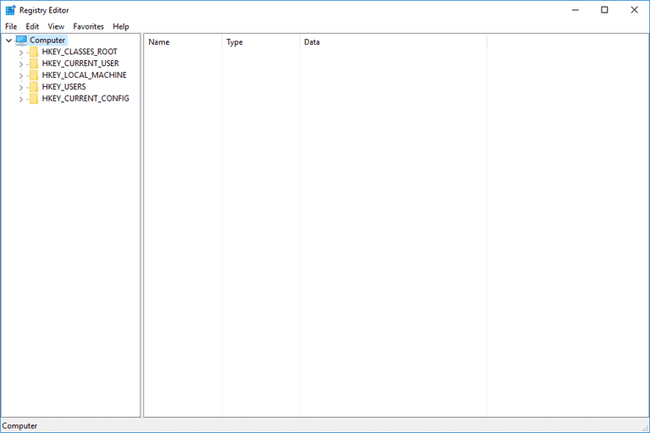Click the Computer icon in tree
This screenshot has width=650, height=433.
pyautogui.click(x=22, y=40)
